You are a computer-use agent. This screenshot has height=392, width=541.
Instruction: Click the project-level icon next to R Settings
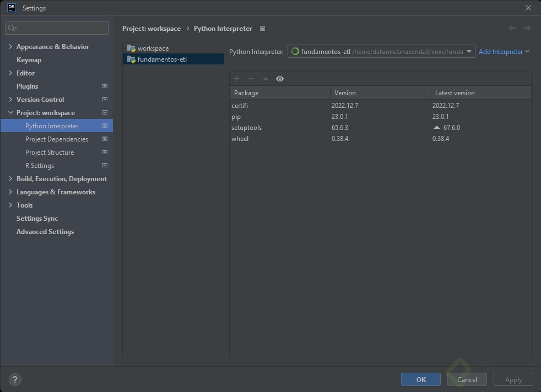[x=105, y=165]
